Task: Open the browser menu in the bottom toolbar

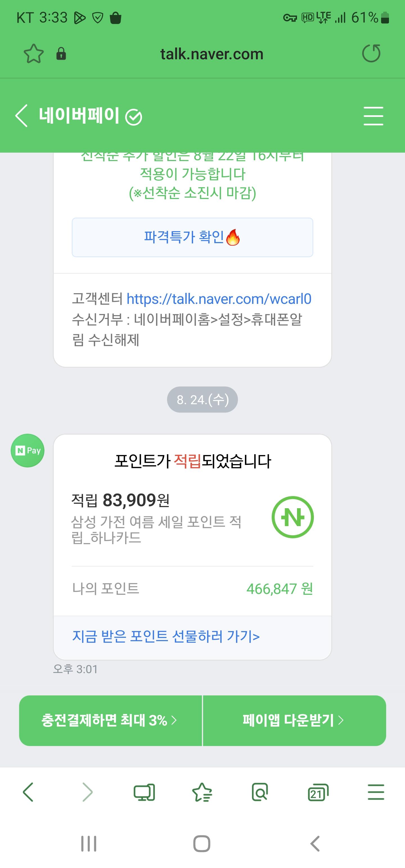Action: 376,792
